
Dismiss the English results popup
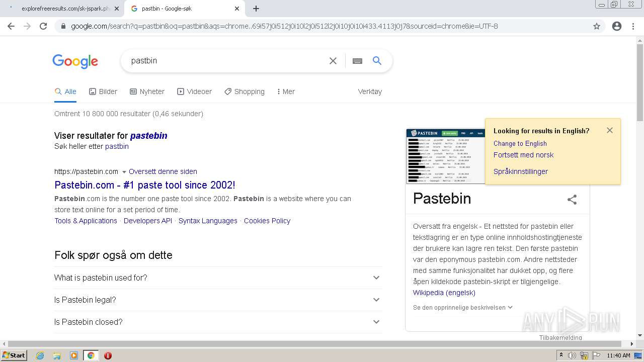tap(610, 130)
